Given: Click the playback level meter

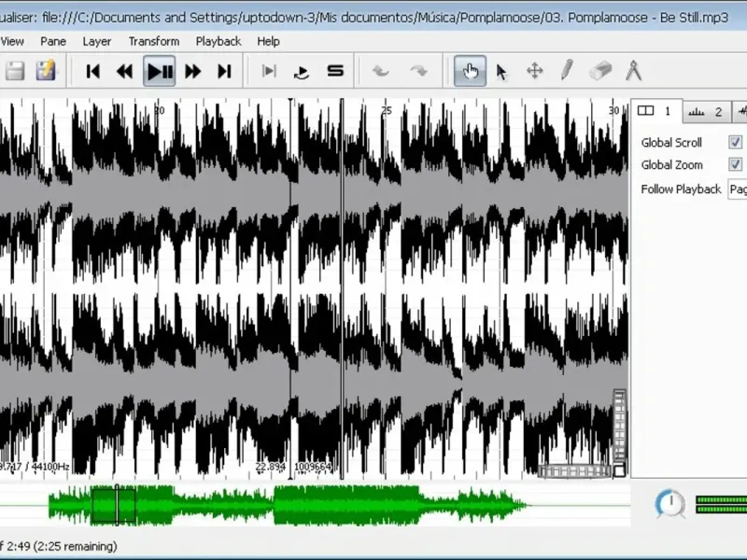Looking at the screenshot, I should 721,504.
